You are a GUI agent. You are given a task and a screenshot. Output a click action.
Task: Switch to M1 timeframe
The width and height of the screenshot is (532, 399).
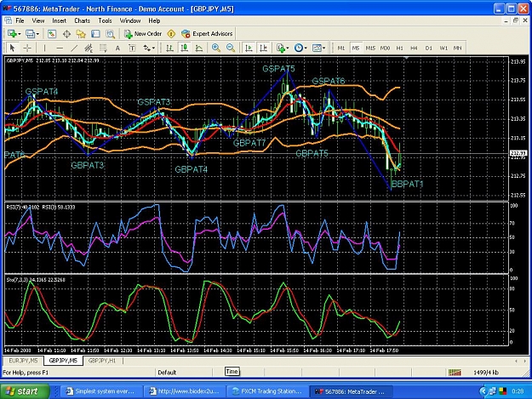[341, 48]
